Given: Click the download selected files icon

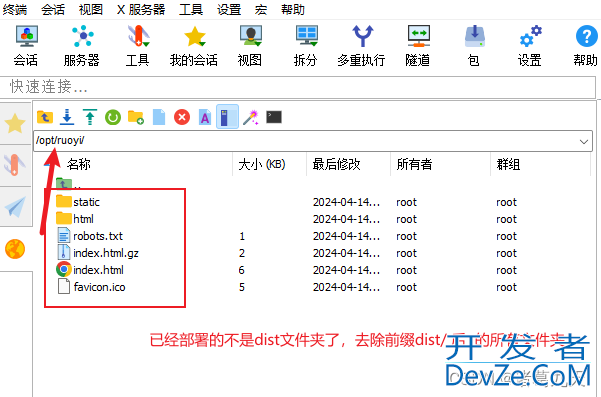Looking at the screenshot, I should (67, 117).
